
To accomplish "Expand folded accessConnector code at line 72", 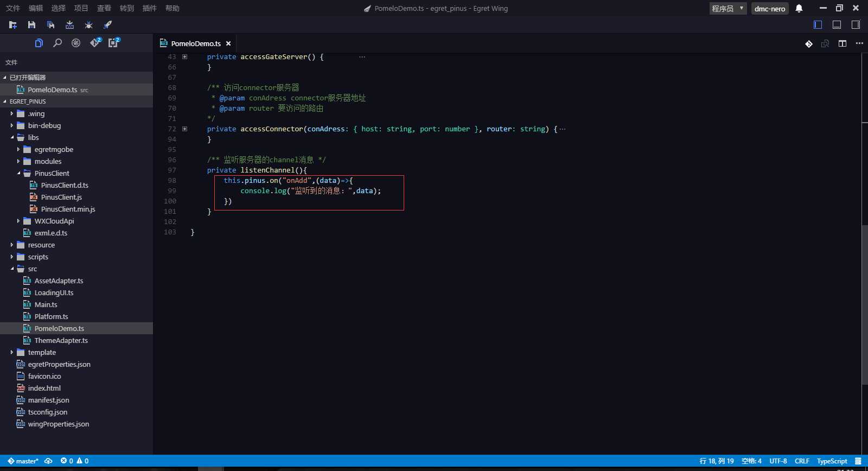I will tap(185, 129).
